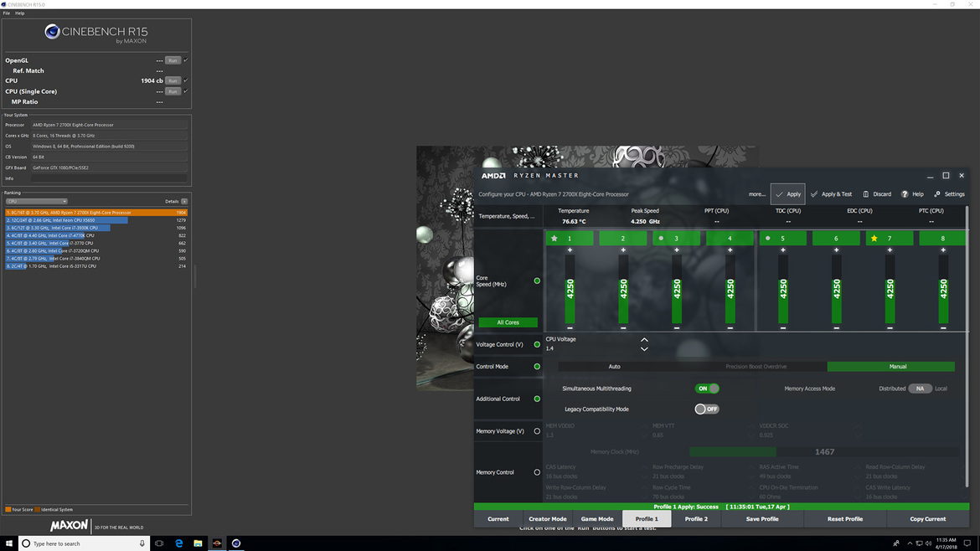Run the CPU benchmark
The image size is (980, 551).
click(x=173, y=80)
